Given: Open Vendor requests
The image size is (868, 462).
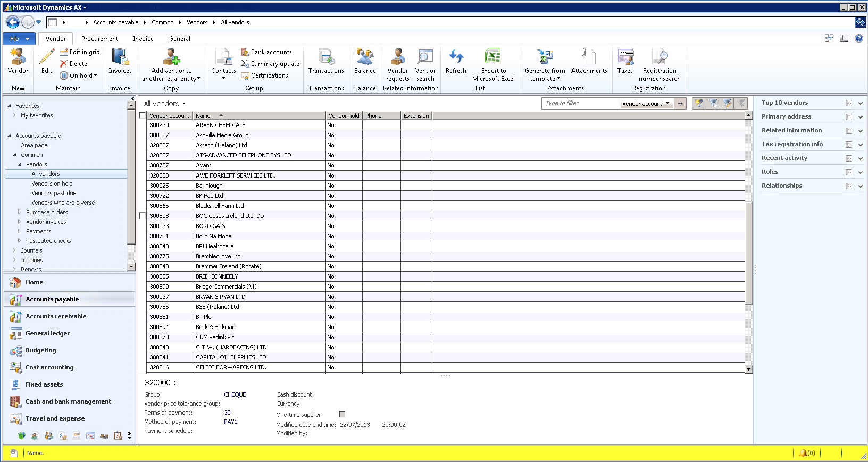Looking at the screenshot, I should pyautogui.click(x=398, y=65).
